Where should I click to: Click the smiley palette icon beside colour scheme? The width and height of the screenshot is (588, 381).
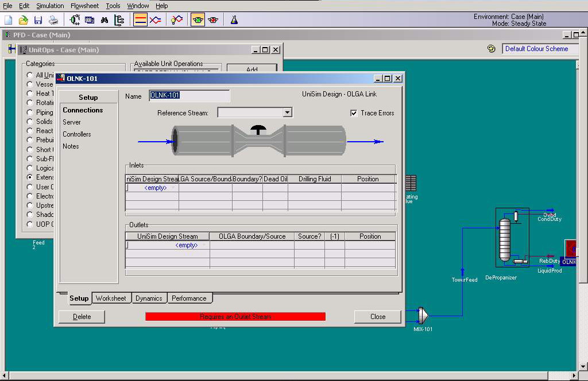tap(492, 49)
